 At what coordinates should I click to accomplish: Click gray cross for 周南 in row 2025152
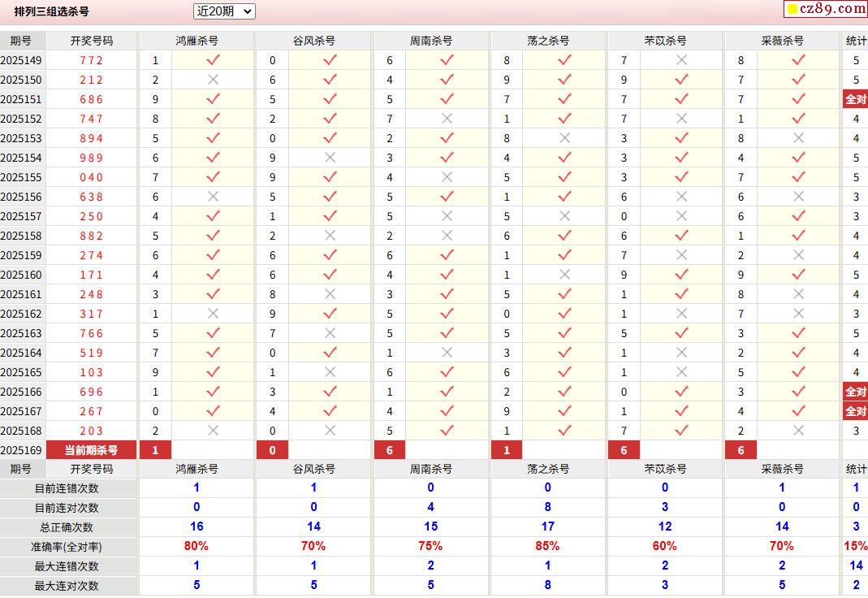click(x=447, y=119)
